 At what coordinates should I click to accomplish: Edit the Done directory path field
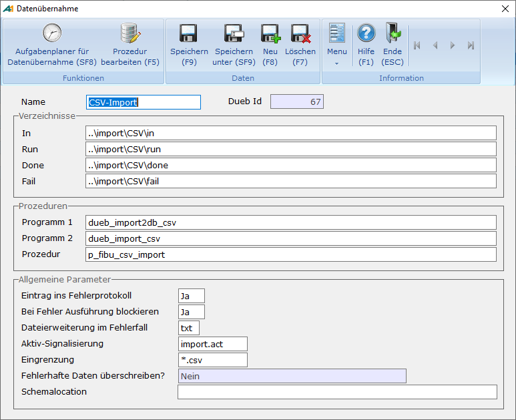coord(291,165)
